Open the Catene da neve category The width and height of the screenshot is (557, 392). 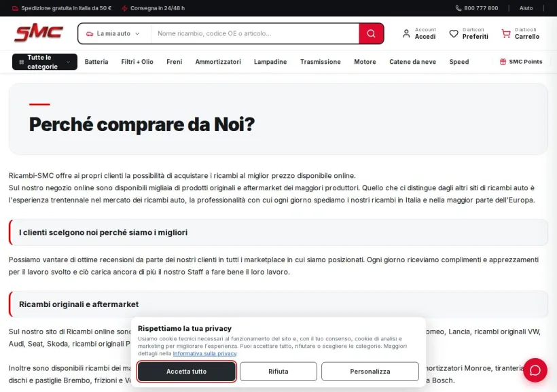pos(412,62)
